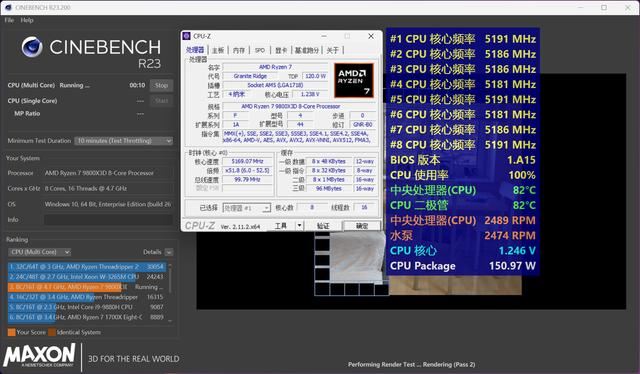The image size is (640, 374).
Task: Open the processor selection combo box in CPU-Z
Action: point(247,208)
